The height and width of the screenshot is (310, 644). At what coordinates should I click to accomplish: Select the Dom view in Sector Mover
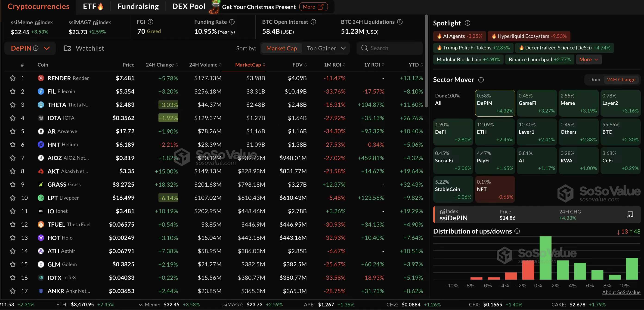click(594, 80)
